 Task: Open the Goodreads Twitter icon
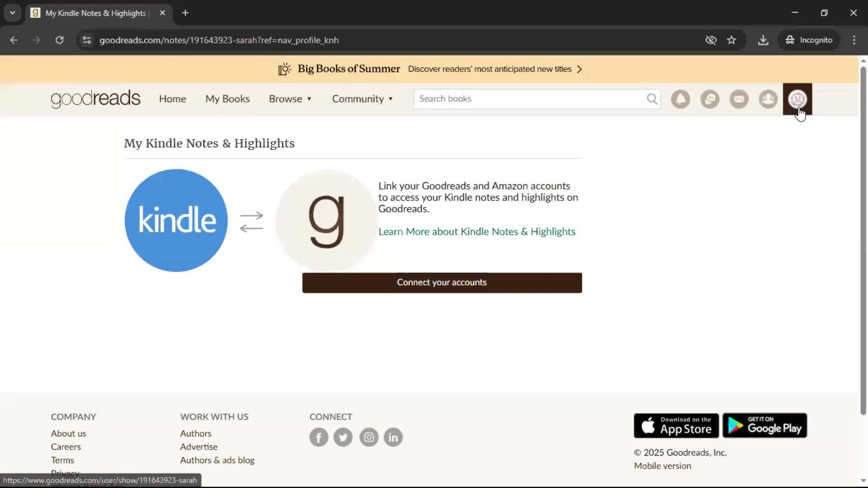(x=343, y=437)
